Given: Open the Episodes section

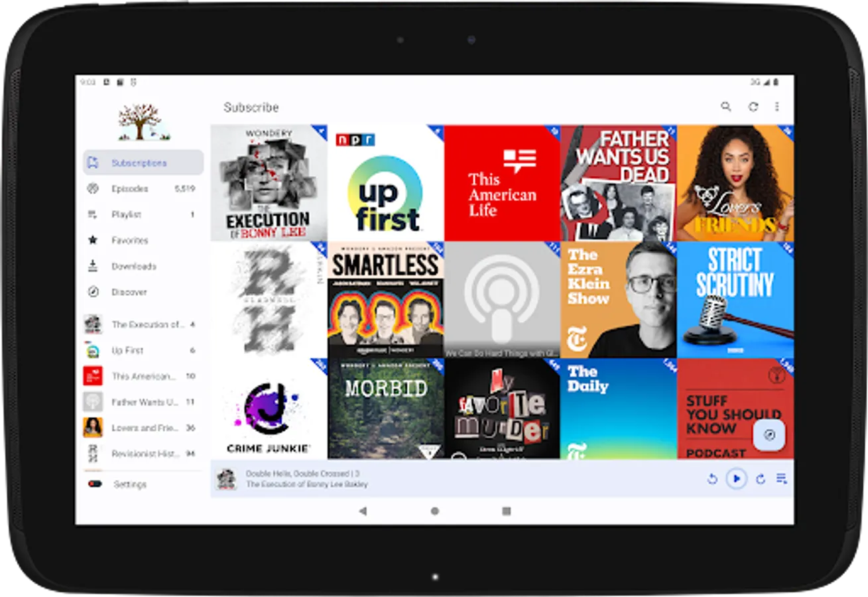Looking at the screenshot, I should [143, 188].
